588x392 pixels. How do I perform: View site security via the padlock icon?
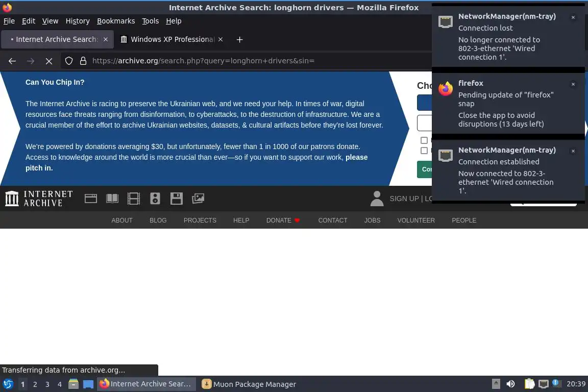[x=83, y=61]
